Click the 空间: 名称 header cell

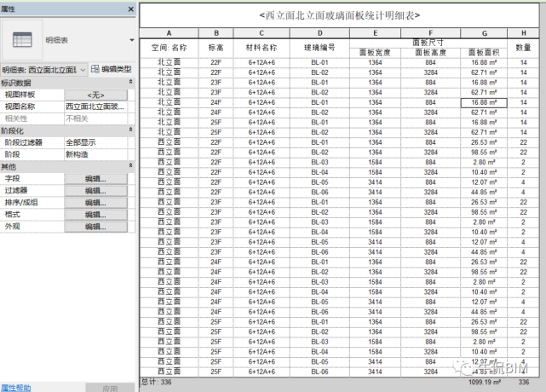169,48
